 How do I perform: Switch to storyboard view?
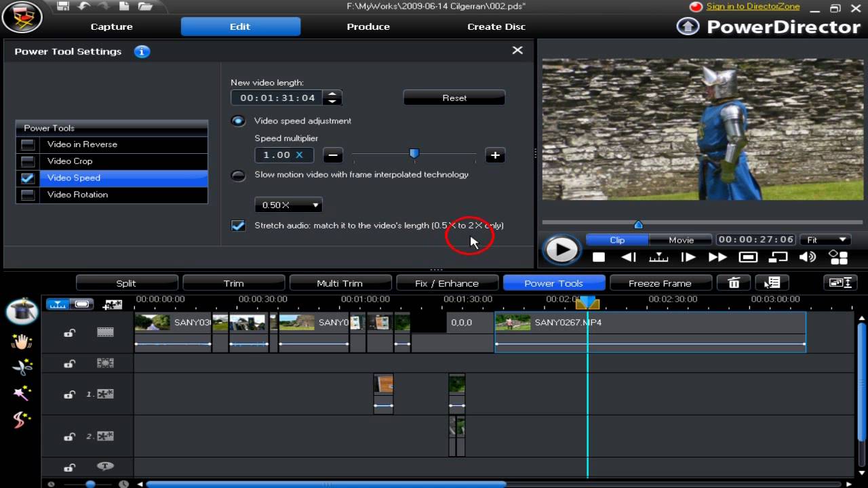click(82, 304)
